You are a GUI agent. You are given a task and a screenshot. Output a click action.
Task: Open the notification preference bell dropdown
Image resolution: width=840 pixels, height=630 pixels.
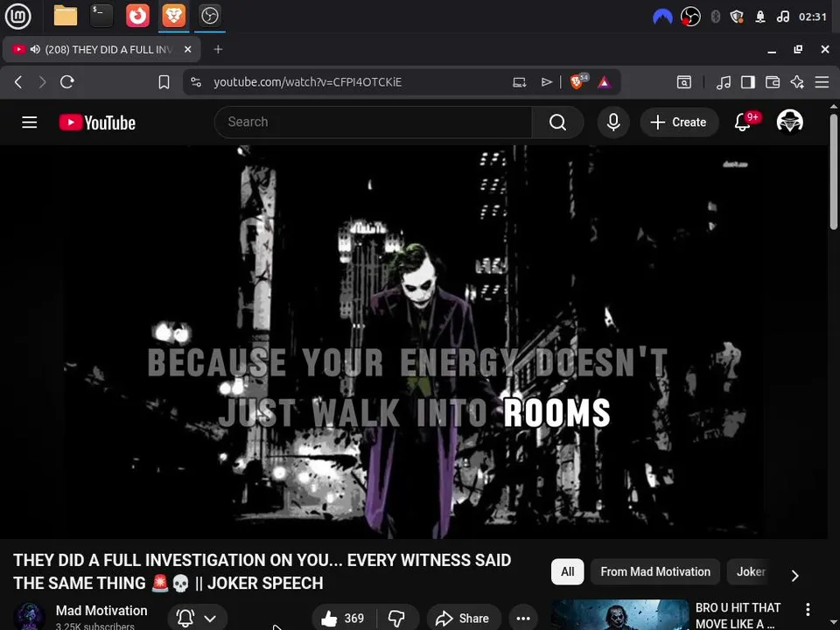click(197, 619)
